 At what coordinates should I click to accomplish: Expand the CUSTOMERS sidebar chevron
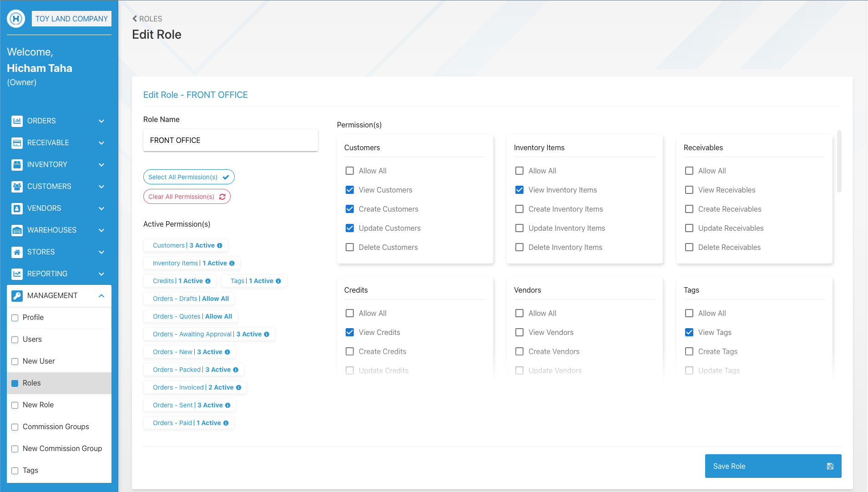coord(101,187)
